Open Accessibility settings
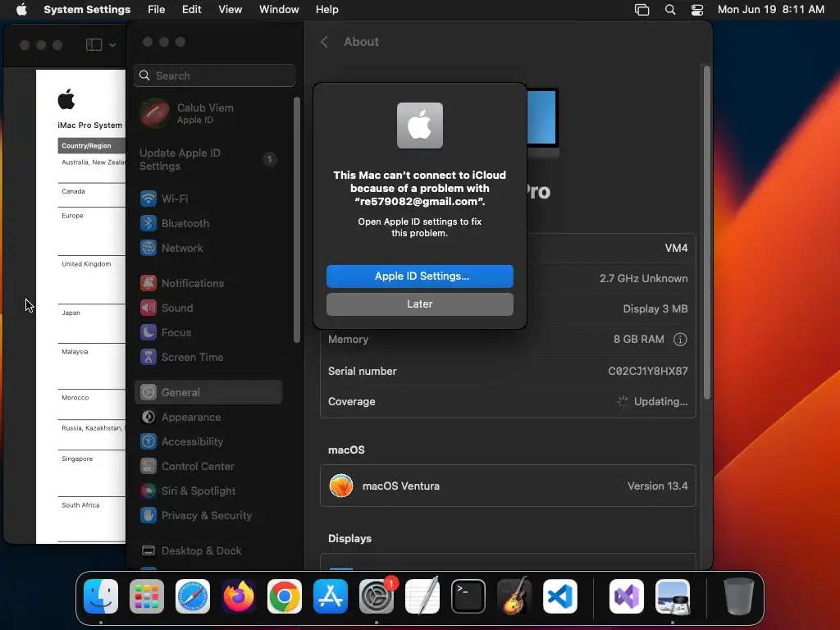 click(x=208, y=442)
